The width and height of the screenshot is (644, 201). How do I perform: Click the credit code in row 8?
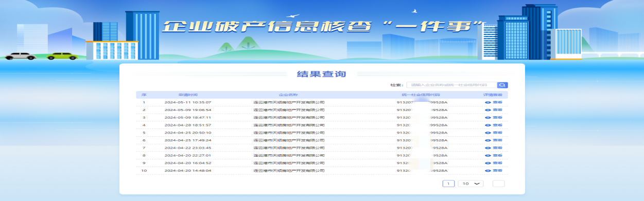coord(422,155)
